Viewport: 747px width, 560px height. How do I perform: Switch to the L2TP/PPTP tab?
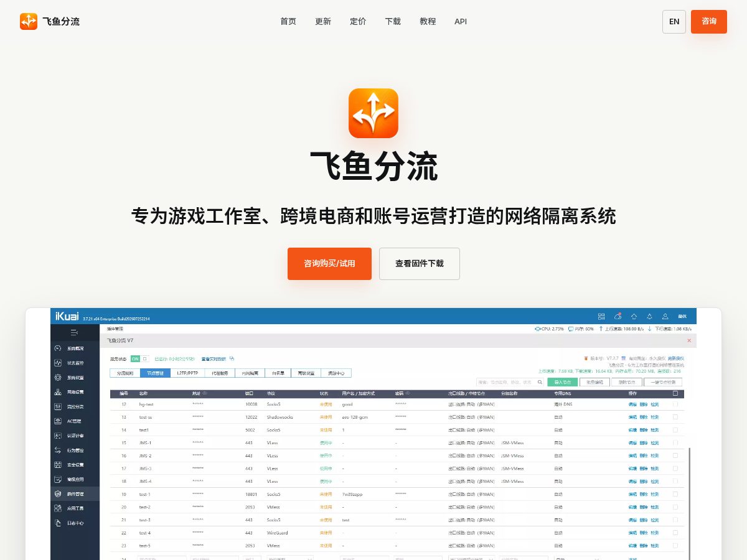point(187,373)
